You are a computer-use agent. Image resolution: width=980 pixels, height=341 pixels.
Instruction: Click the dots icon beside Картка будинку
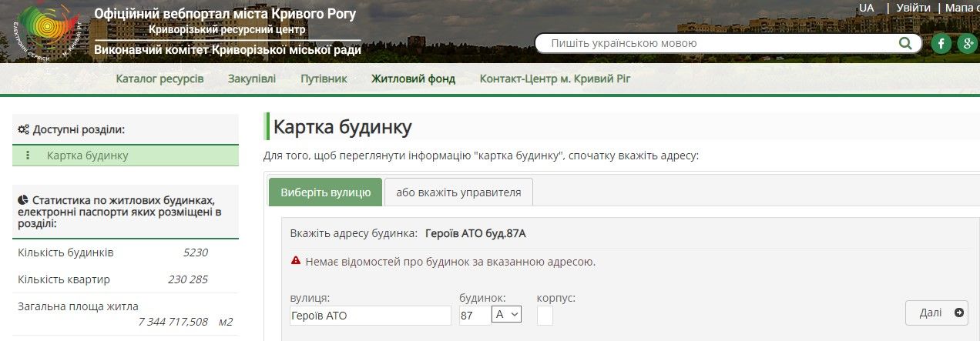[29, 155]
